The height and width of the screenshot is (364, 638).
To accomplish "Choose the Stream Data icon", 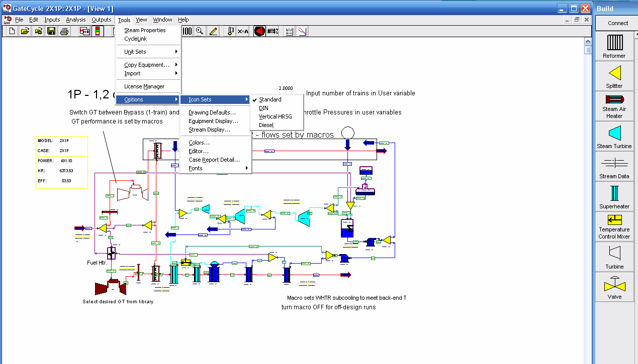I will pyautogui.click(x=614, y=167).
